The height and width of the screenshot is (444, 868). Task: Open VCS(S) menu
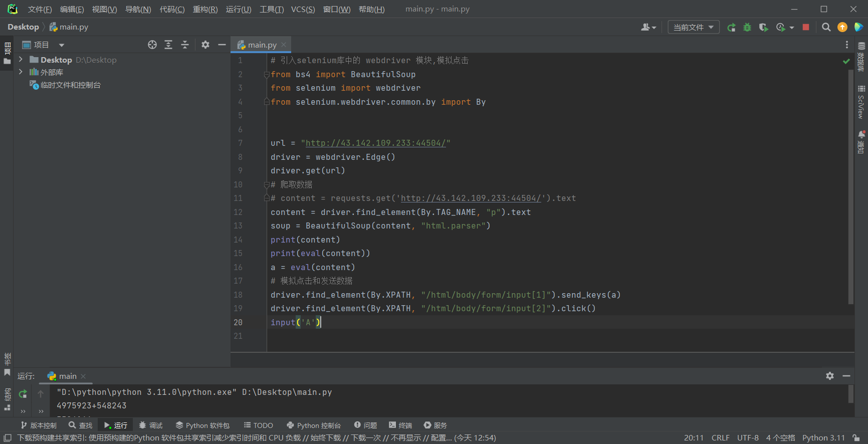303,9
